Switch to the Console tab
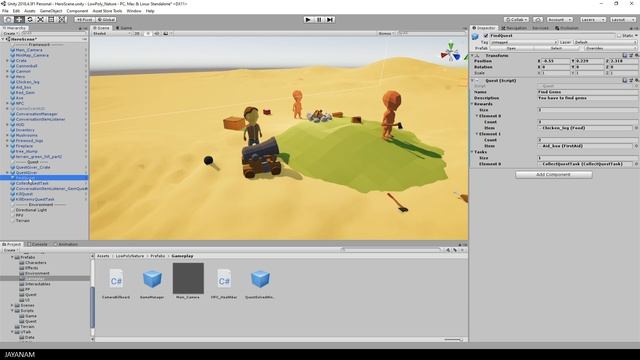This screenshot has height=360, width=640. click(x=38, y=244)
